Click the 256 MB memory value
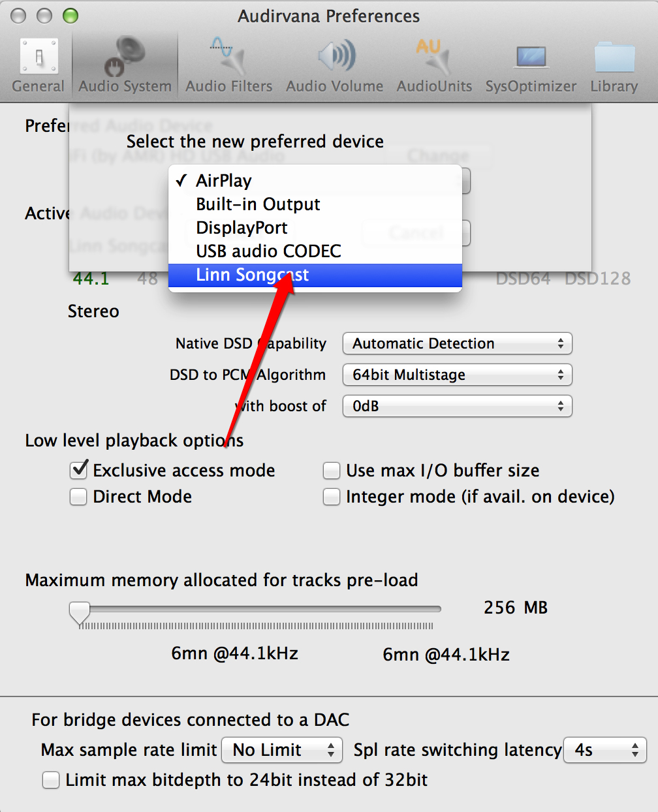The width and height of the screenshot is (658, 812). coord(516,608)
